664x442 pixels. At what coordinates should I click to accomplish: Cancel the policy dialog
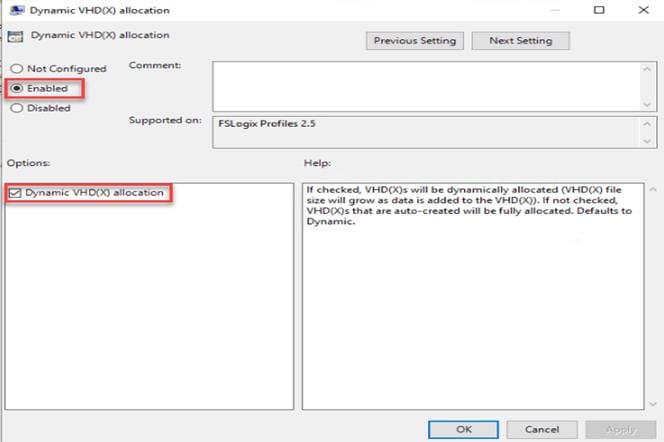click(x=542, y=429)
